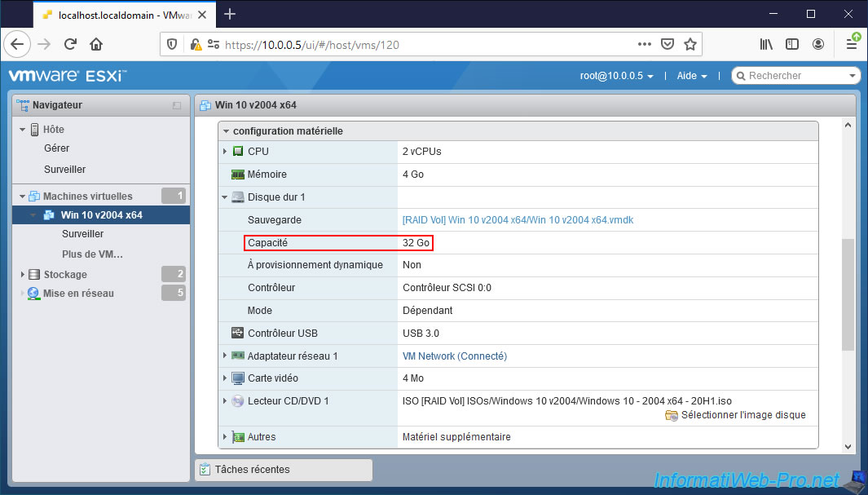Click the scrollbar up arrow
The height and width of the screenshot is (495, 868).
pyautogui.click(x=848, y=125)
